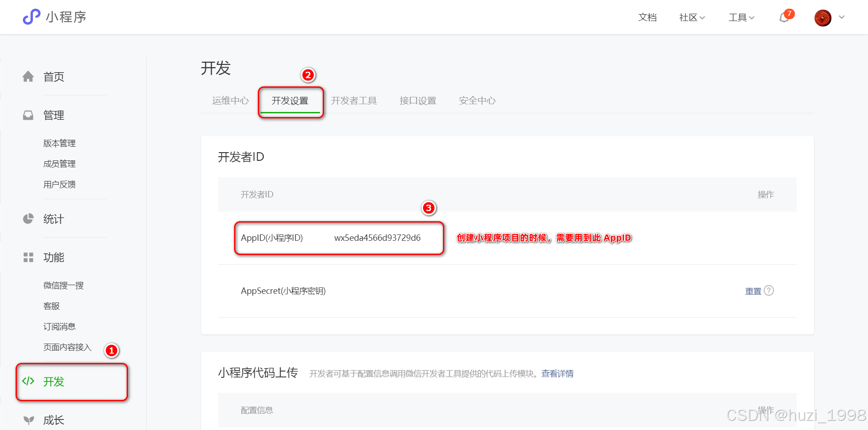Open 订阅消息 in sidebar

click(x=59, y=327)
